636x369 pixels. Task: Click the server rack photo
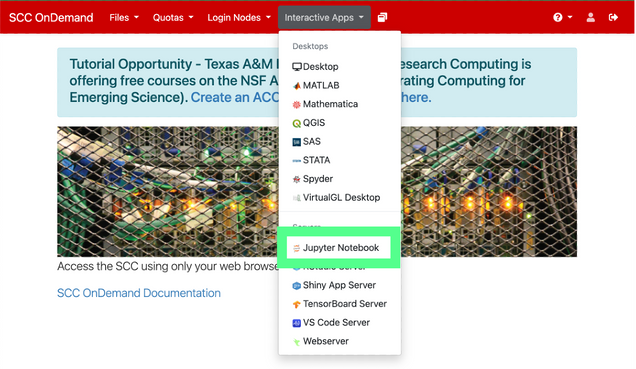click(x=168, y=191)
